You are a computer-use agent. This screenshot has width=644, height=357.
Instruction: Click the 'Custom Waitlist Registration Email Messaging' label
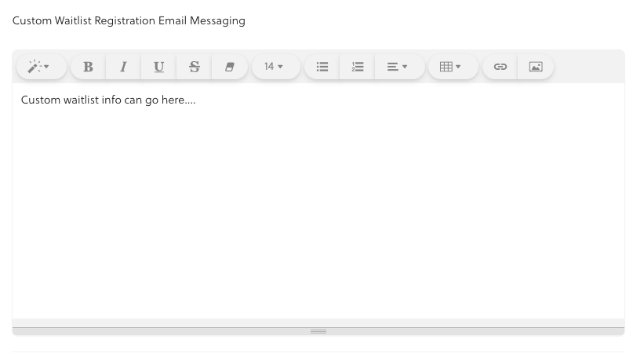(129, 21)
